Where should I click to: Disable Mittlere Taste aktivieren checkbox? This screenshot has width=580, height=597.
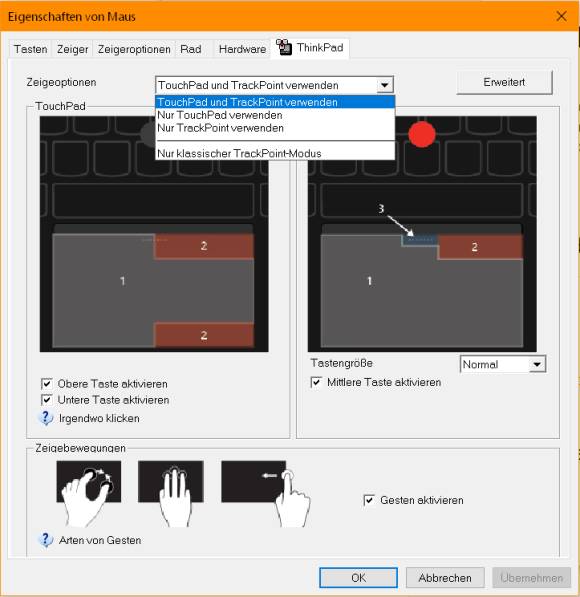click(x=316, y=382)
